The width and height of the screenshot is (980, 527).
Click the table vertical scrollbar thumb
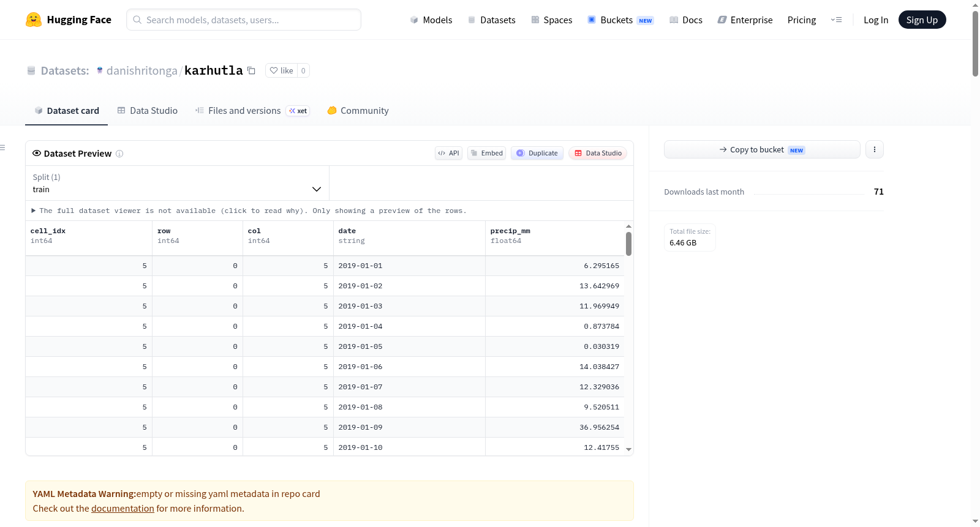[628, 244]
